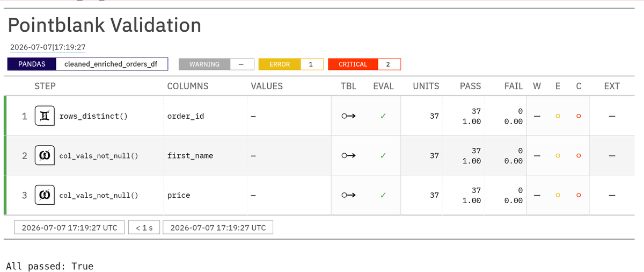The width and height of the screenshot is (644, 272).
Task: Click the CRITICAL threshold value 2
Action: point(389,64)
